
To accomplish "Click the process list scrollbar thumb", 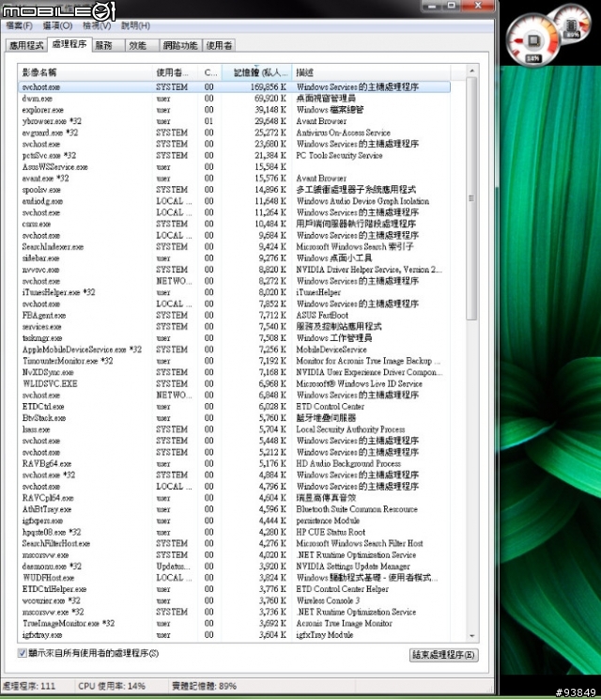I will (x=472, y=198).
